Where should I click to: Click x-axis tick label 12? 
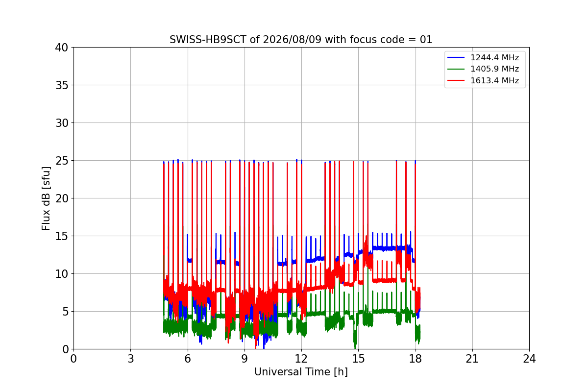(x=301, y=359)
